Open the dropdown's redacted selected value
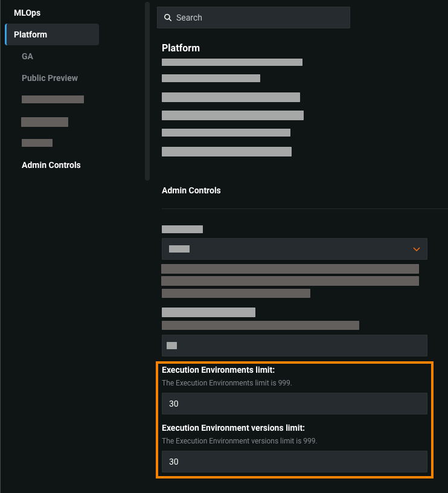Viewport: 448px width, 493px height. (179, 249)
